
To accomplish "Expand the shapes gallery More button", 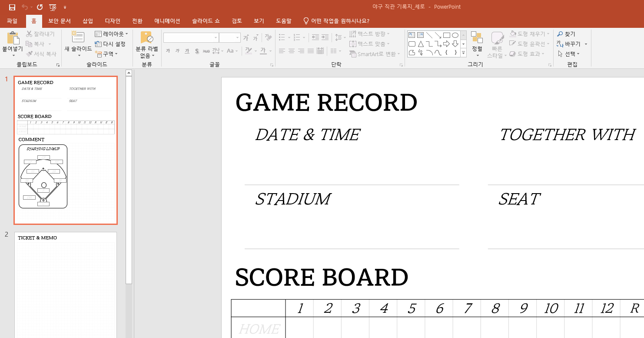I will pos(463,53).
